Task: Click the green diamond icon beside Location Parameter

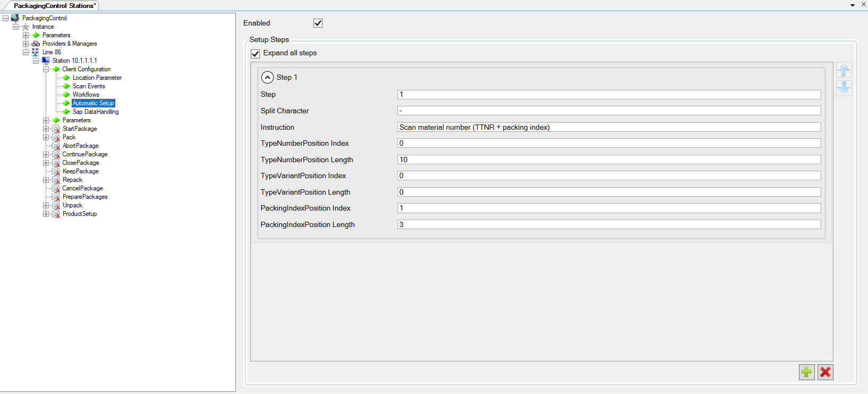Action: click(x=66, y=78)
